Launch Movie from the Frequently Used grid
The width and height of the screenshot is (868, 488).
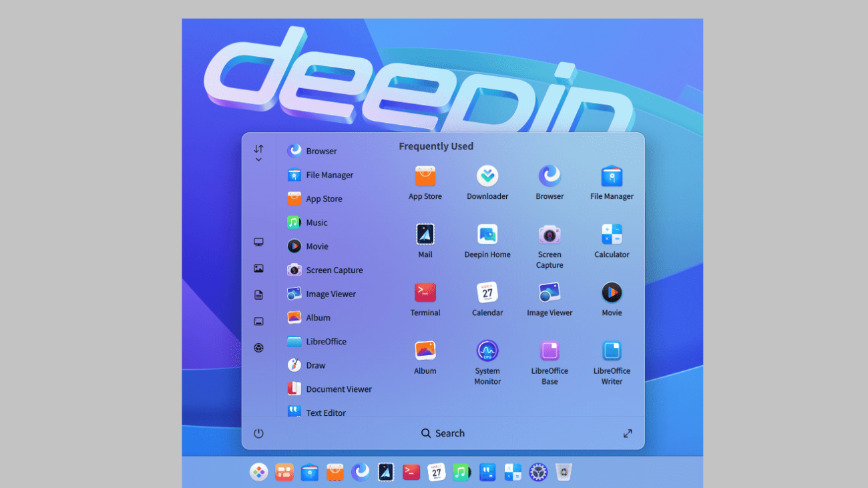point(612,299)
